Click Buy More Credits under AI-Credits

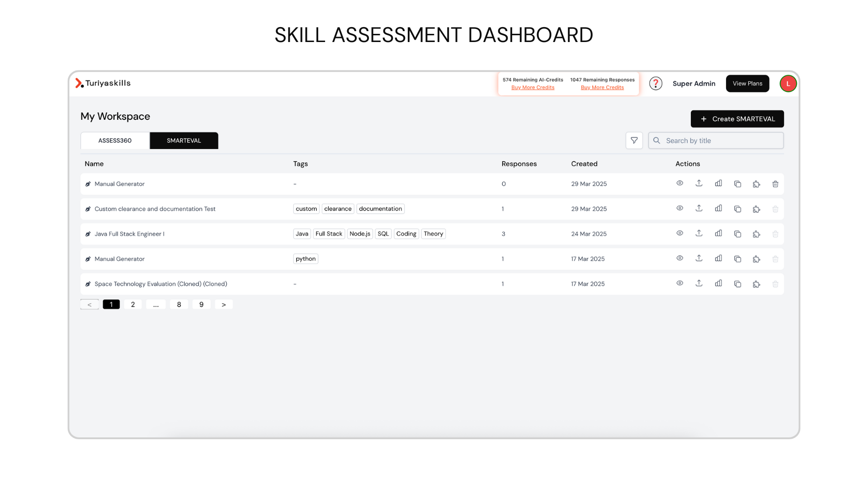(533, 88)
